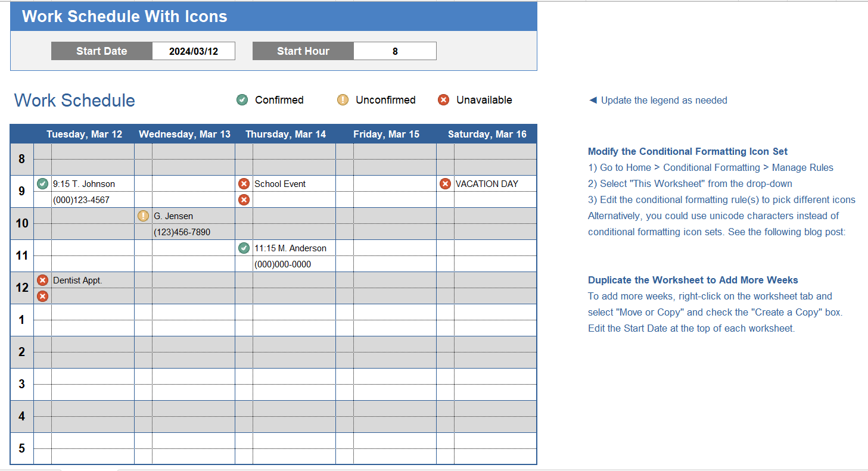Click unavailable icon beside Dentist Appt.
Screen dimensions: 868x471
[42, 280]
